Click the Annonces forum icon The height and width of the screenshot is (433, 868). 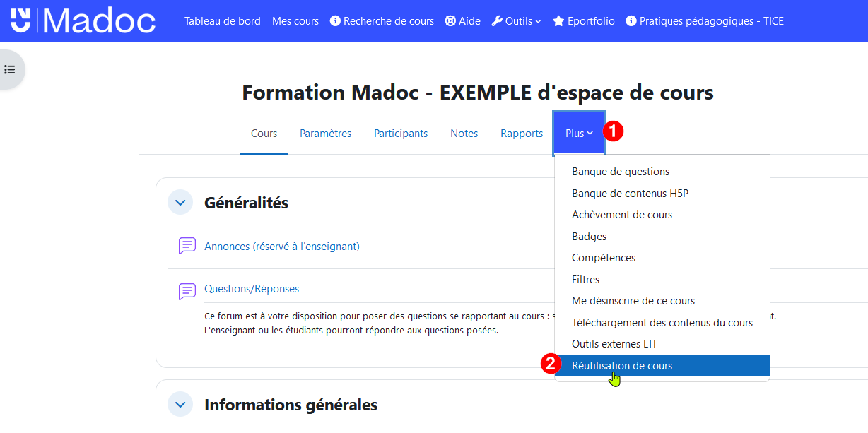(187, 246)
